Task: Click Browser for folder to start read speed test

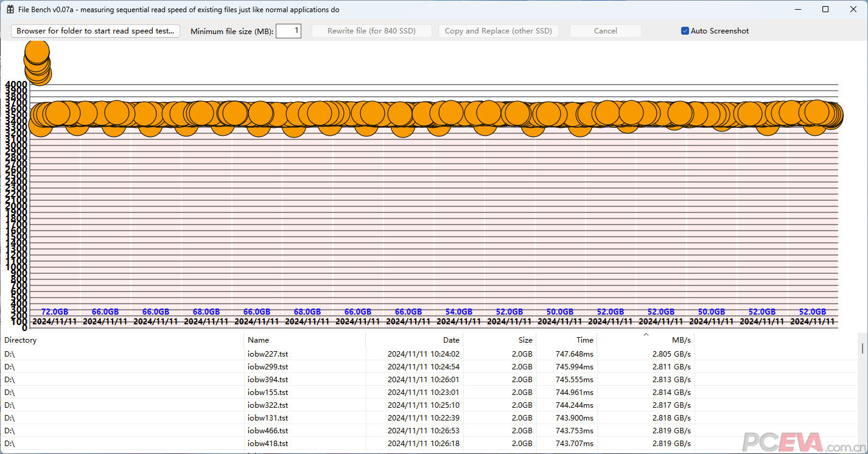Action: [96, 31]
